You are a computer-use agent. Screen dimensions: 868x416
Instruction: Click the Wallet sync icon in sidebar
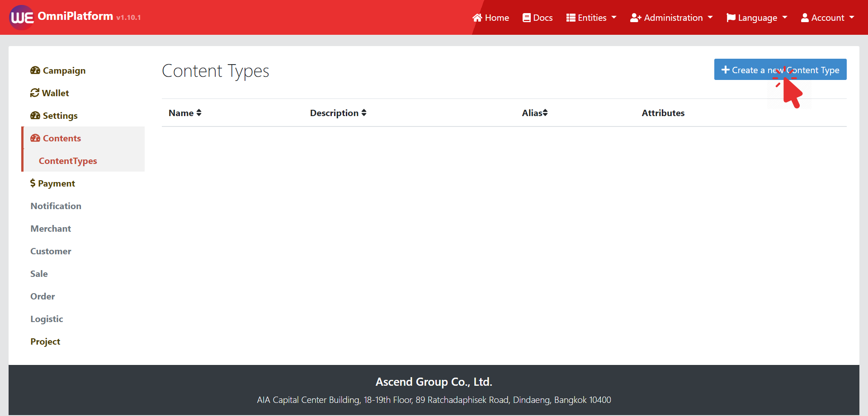point(35,93)
